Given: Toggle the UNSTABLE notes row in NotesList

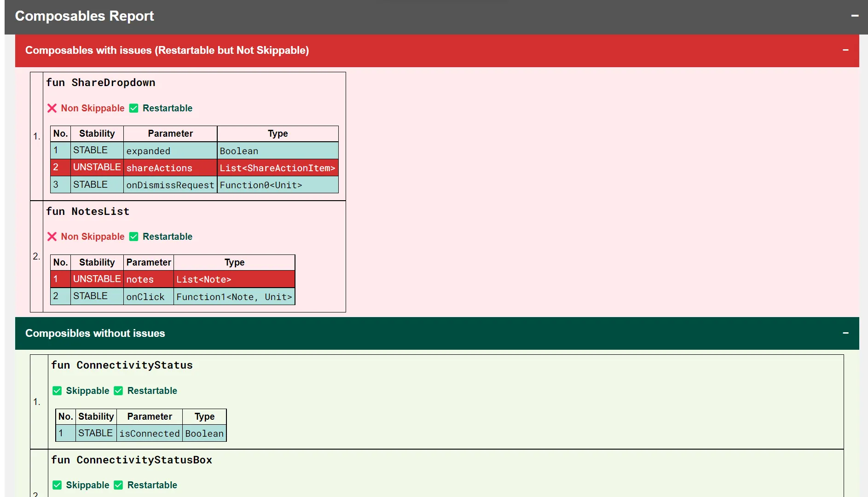Looking at the screenshot, I should point(172,279).
